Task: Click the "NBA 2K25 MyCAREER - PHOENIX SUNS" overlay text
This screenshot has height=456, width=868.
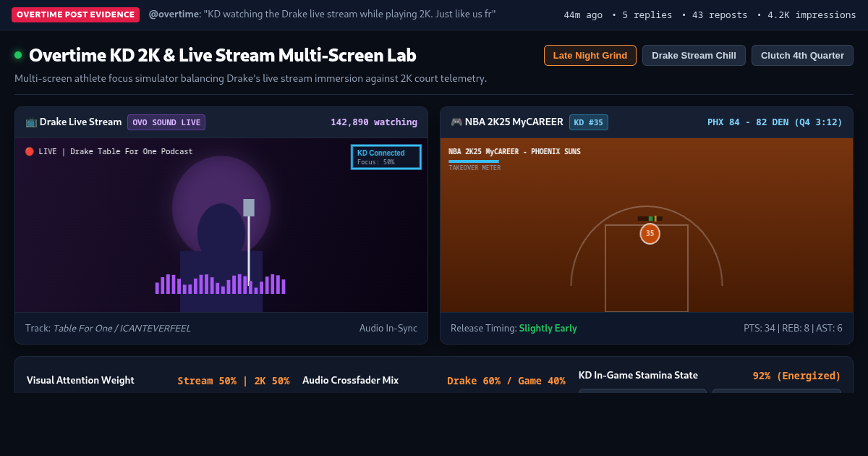Action: pyautogui.click(x=514, y=151)
